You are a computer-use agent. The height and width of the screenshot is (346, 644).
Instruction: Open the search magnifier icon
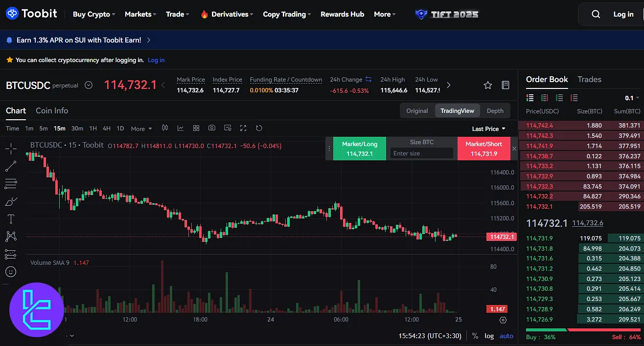(x=596, y=14)
